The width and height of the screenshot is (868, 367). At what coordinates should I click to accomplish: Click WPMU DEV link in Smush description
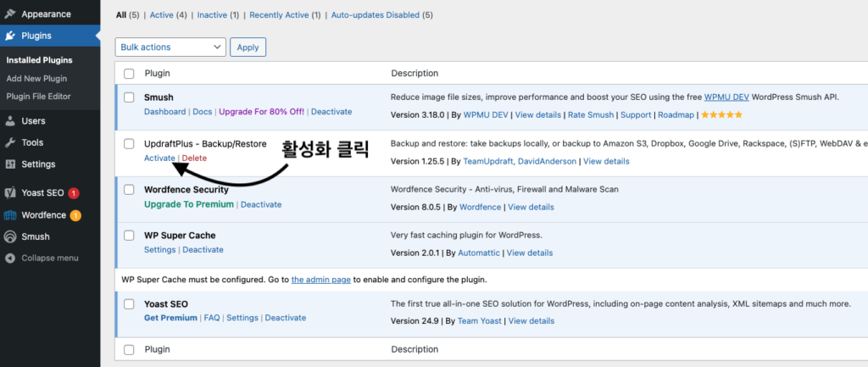point(726,97)
